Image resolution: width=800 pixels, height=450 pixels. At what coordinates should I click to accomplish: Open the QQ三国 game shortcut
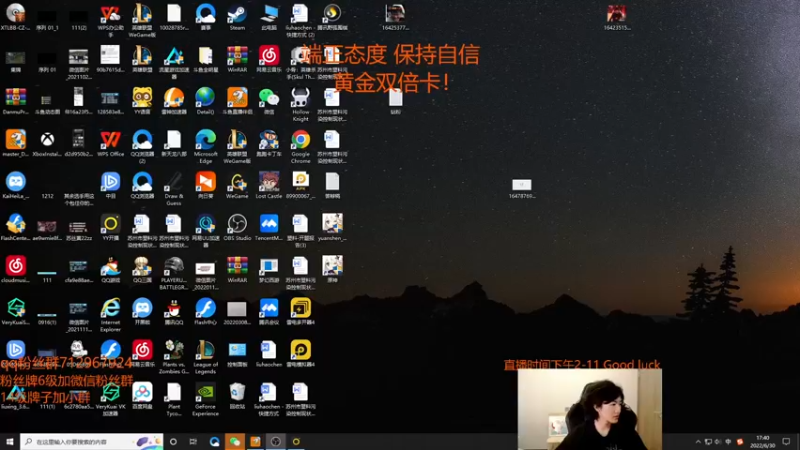[x=142, y=270]
